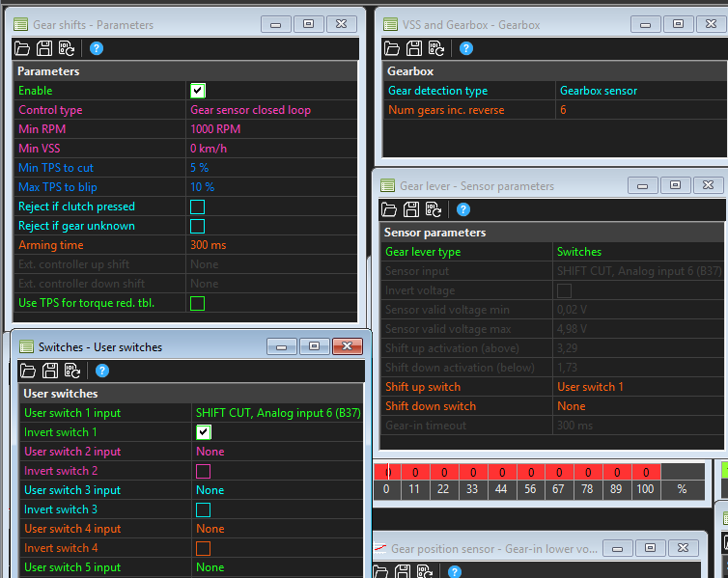The width and height of the screenshot is (728, 578).
Task: Edit Num gears inc. reverse value 6
Action: 641,110
